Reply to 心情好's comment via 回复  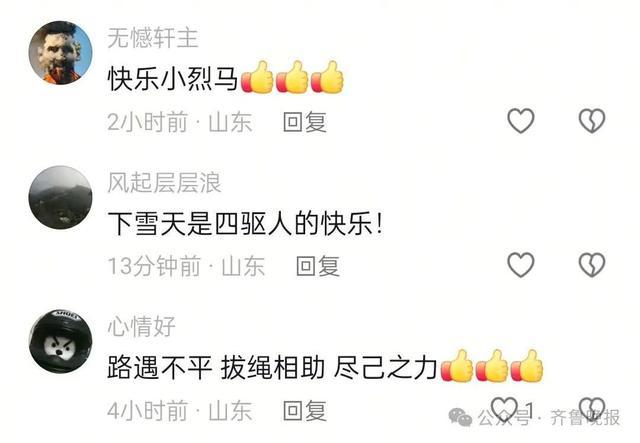click(x=305, y=410)
